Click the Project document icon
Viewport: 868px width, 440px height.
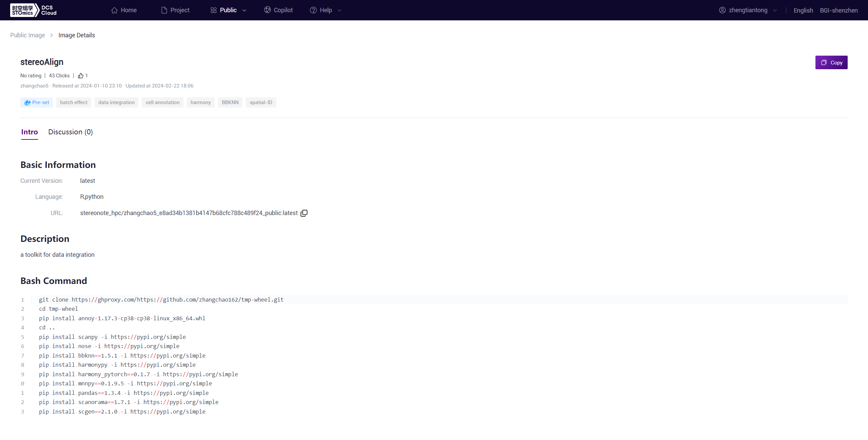pyautogui.click(x=164, y=10)
